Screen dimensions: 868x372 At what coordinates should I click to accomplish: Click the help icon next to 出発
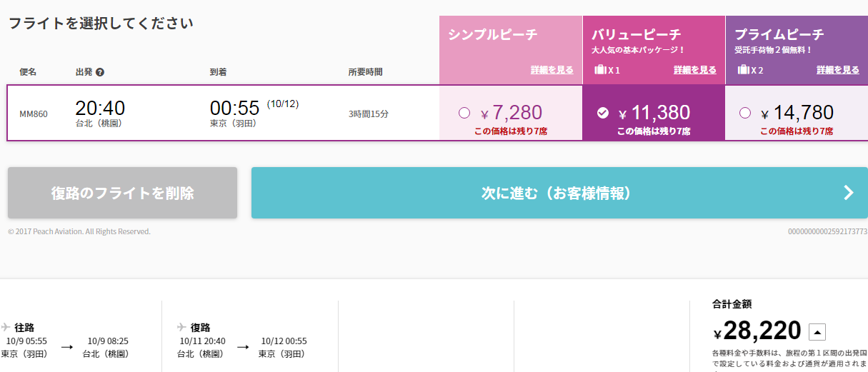pyautogui.click(x=100, y=72)
